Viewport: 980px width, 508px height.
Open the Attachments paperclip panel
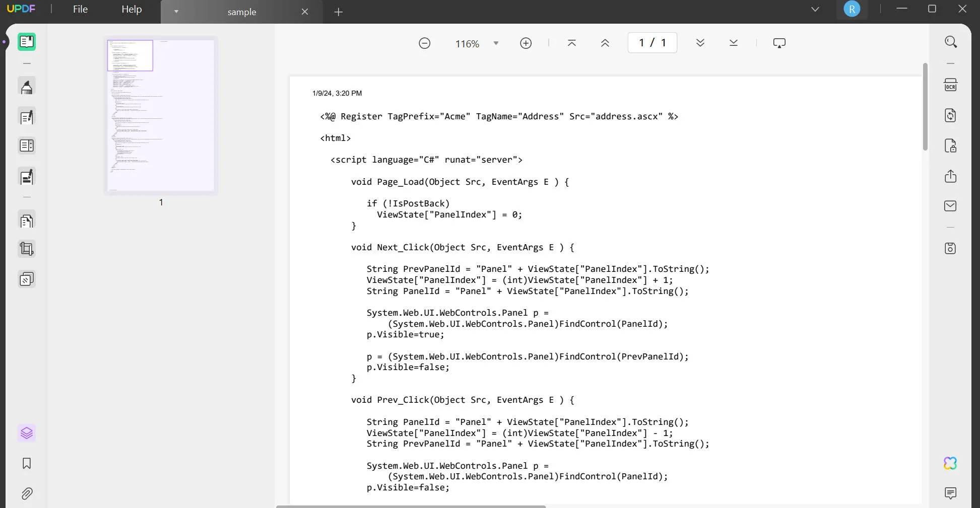pyautogui.click(x=27, y=493)
